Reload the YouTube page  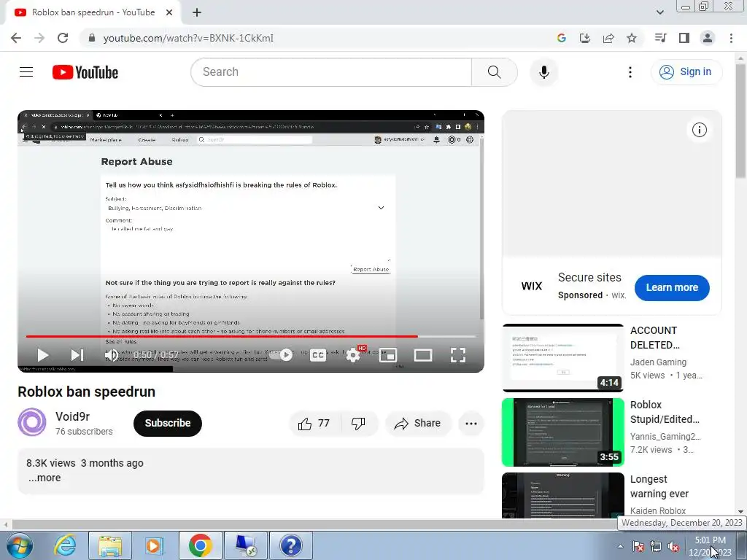63,38
